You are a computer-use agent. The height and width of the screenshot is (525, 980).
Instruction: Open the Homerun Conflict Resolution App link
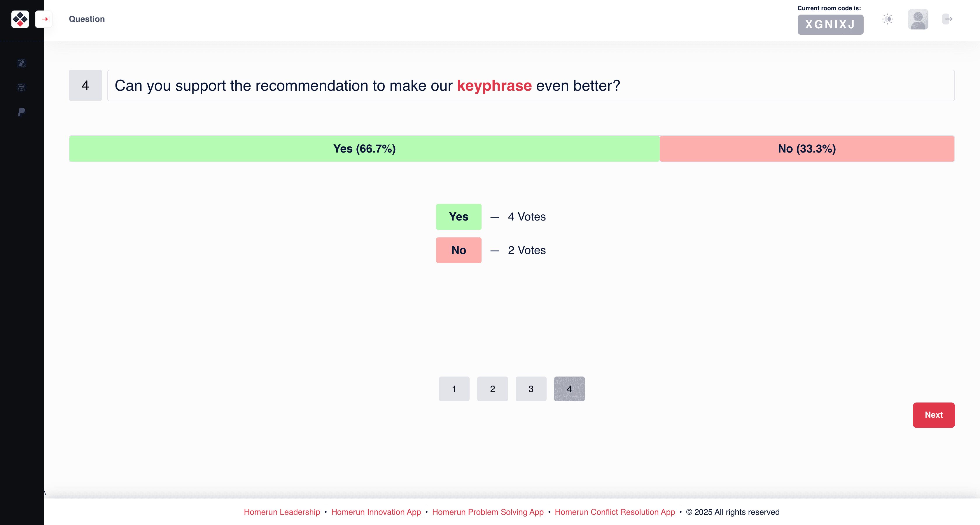point(615,512)
